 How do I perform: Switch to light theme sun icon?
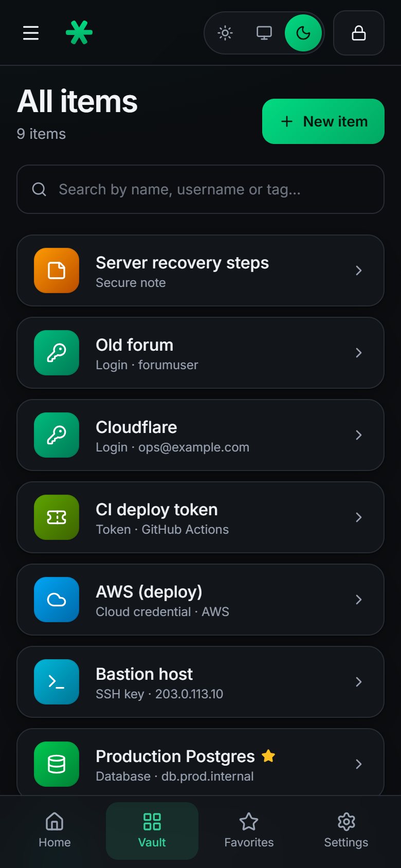click(225, 33)
